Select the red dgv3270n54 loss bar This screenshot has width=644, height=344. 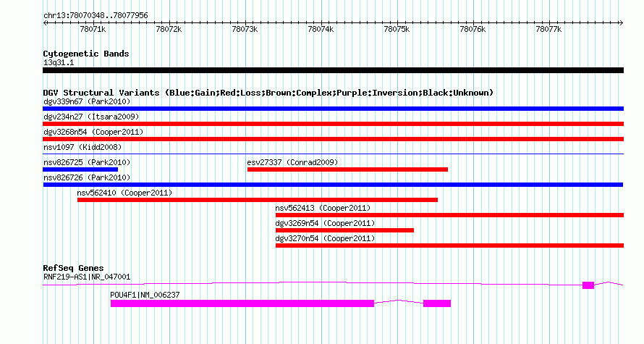coord(450,246)
